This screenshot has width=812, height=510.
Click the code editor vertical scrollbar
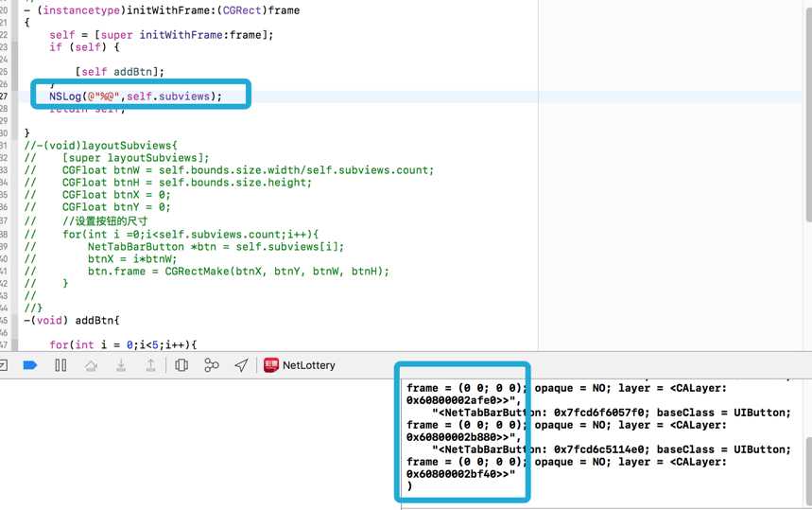coord(808,116)
